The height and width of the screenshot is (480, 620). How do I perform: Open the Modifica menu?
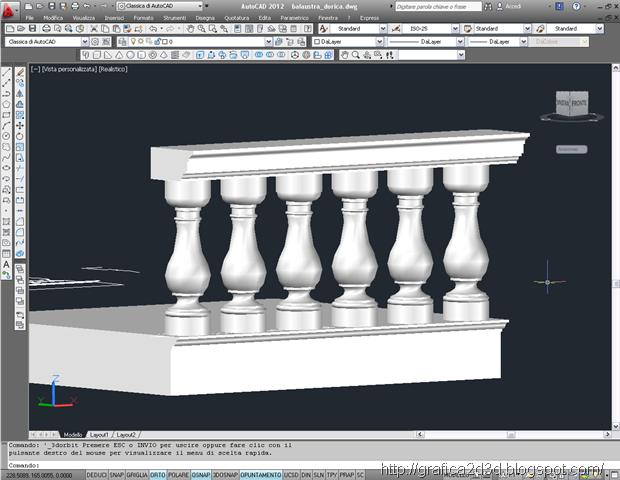tap(53, 18)
